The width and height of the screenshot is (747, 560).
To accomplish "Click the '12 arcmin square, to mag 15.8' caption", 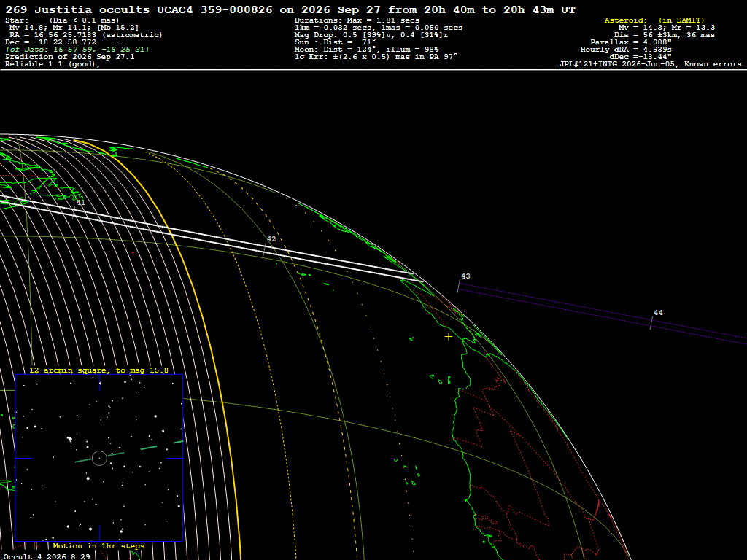I will tap(98, 370).
